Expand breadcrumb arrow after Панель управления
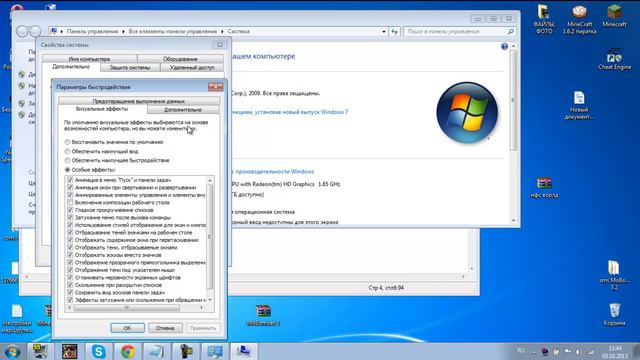 (123, 31)
